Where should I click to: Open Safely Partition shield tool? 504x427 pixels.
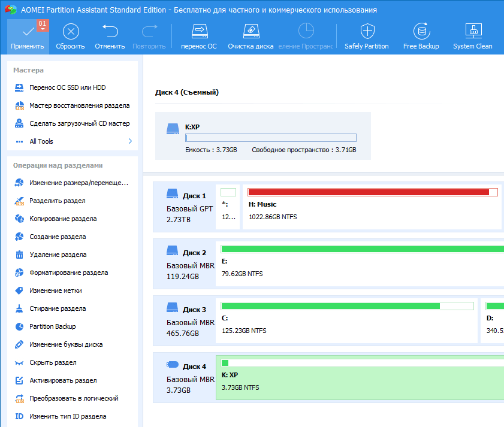[x=367, y=37]
